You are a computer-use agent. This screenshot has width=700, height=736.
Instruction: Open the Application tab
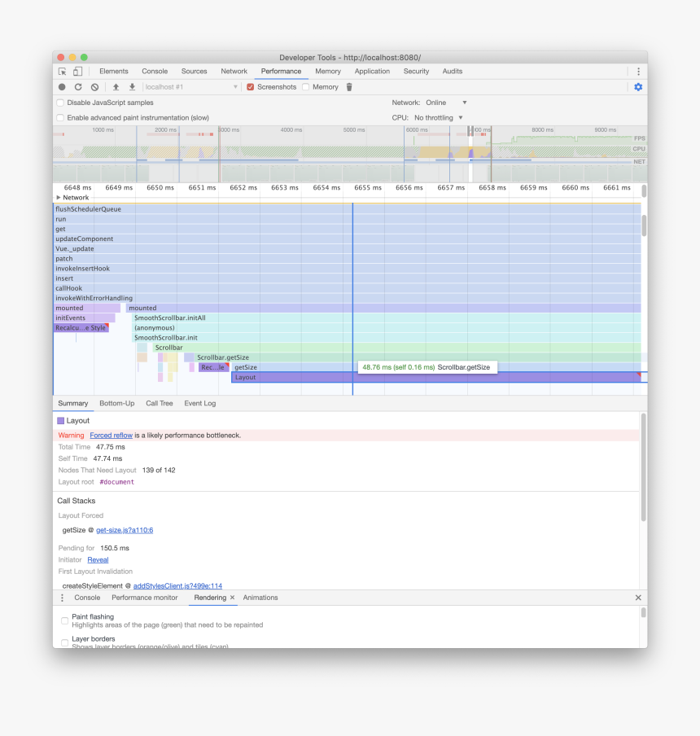(372, 72)
